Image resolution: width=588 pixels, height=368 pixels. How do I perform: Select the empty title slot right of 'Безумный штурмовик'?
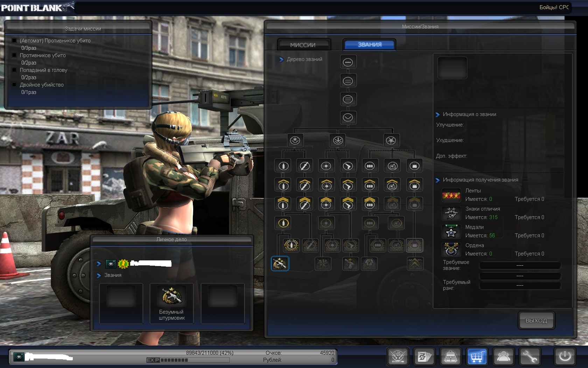(x=223, y=304)
